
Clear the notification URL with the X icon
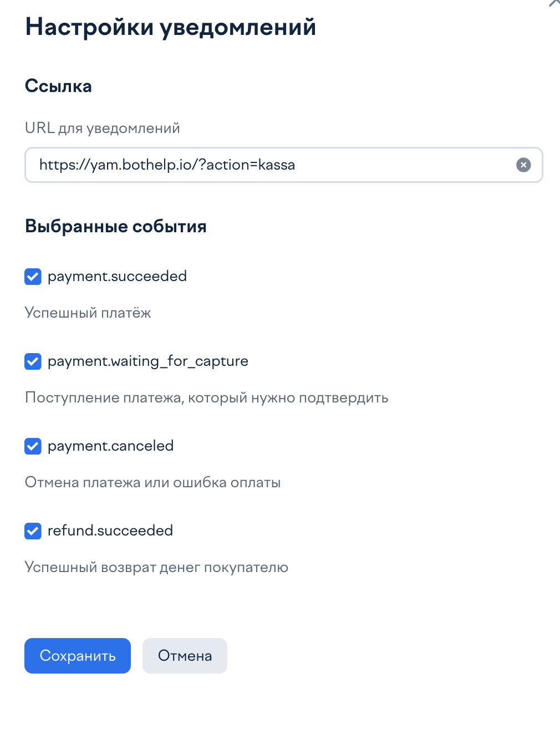click(523, 165)
